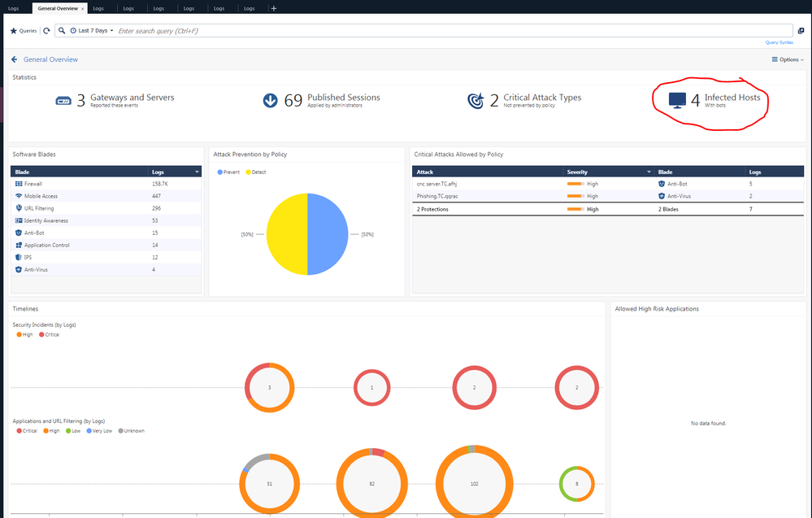The height and width of the screenshot is (518, 812).
Task: Click the magnifier search icon
Action: (62, 31)
